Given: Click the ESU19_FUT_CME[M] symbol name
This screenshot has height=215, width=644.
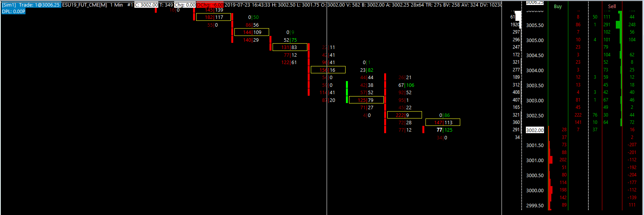Looking at the screenshot, I should point(85,5).
